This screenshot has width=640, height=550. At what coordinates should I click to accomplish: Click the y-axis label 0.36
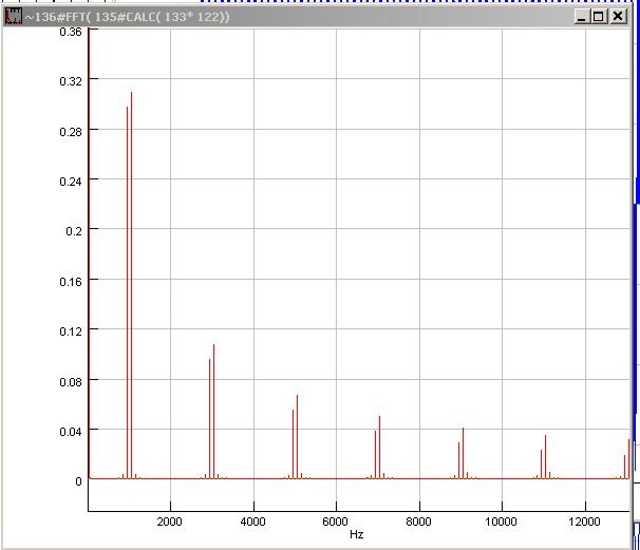(x=71, y=32)
